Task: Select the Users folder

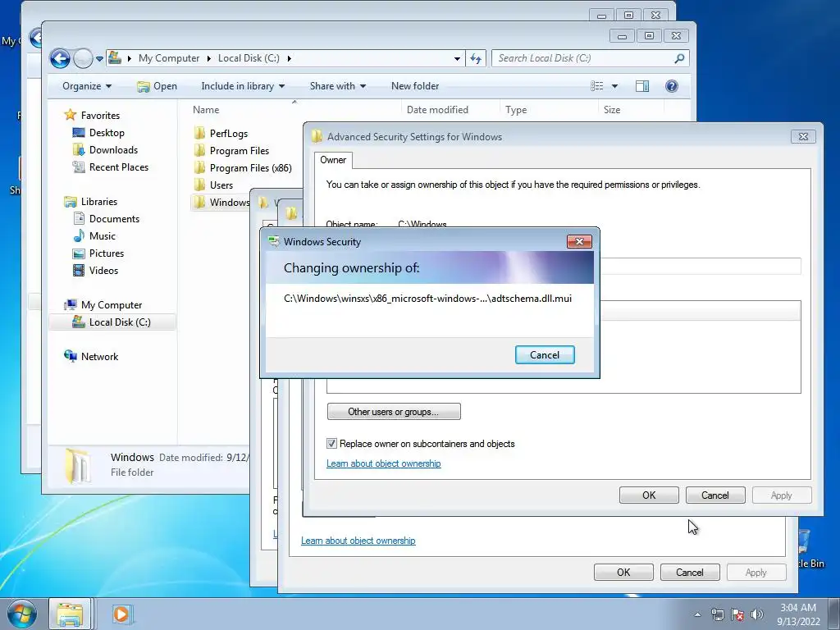Action: [221, 185]
